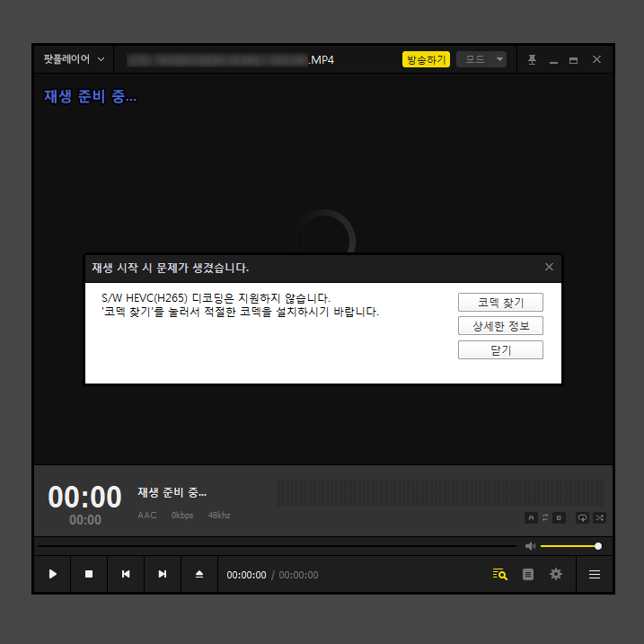Open a file with the eject button
Viewport: 644px width, 644px height.
[x=199, y=574]
